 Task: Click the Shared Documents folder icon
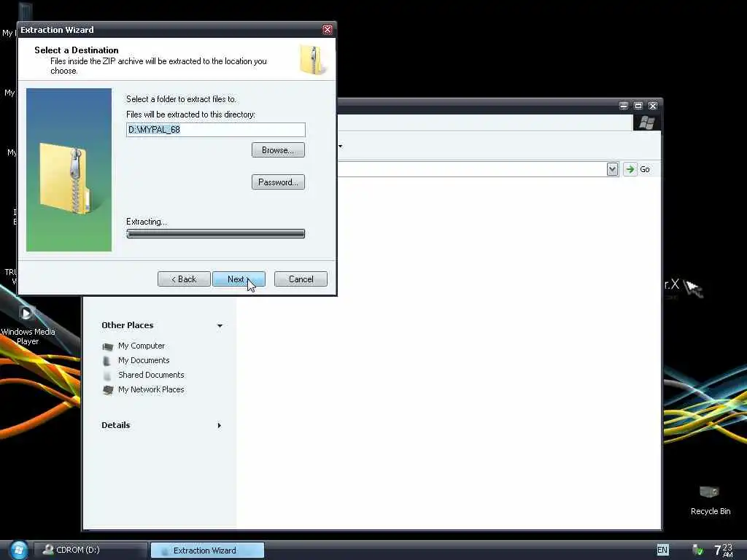click(x=108, y=376)
